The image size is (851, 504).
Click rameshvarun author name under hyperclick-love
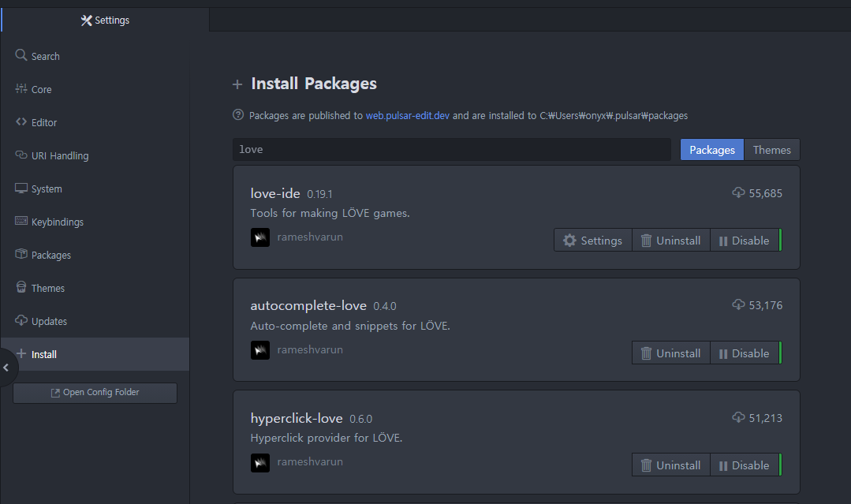(x=310, y=461)
